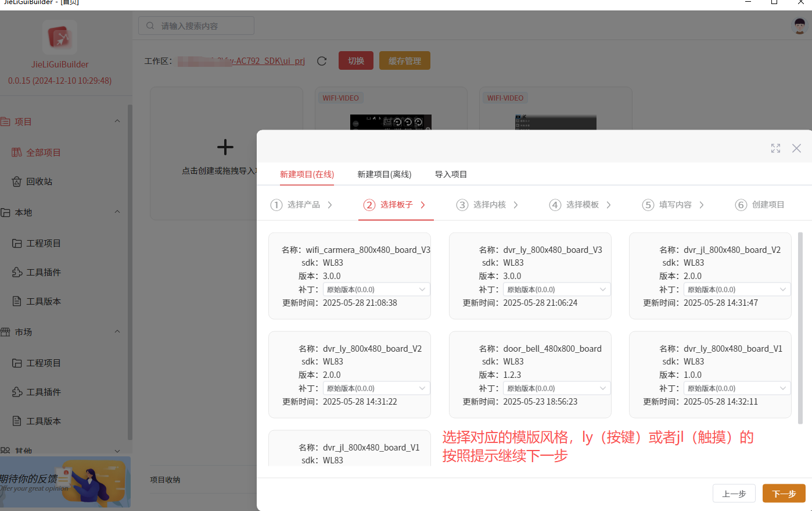Image resolution: width=812 pixels, height=511 pixels.
Task: Click the plus icon to create project
Action: (225, 147)
